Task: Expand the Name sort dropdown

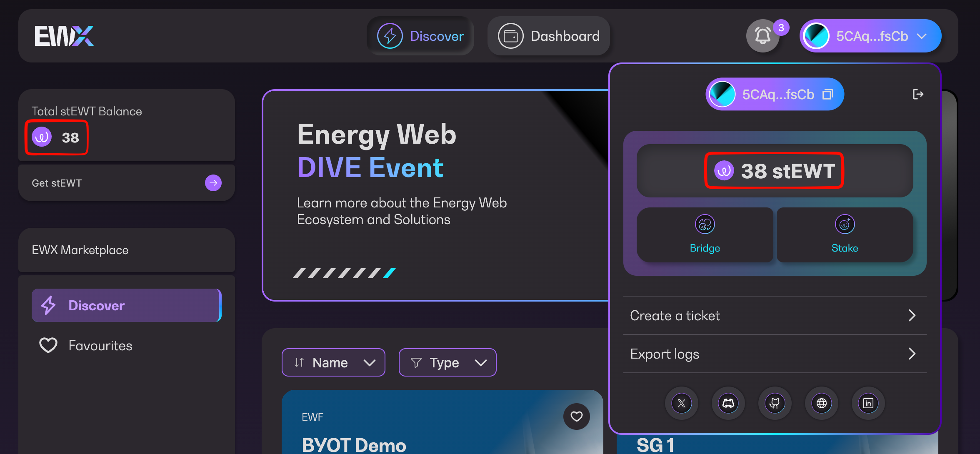Action: pos(333,362)
